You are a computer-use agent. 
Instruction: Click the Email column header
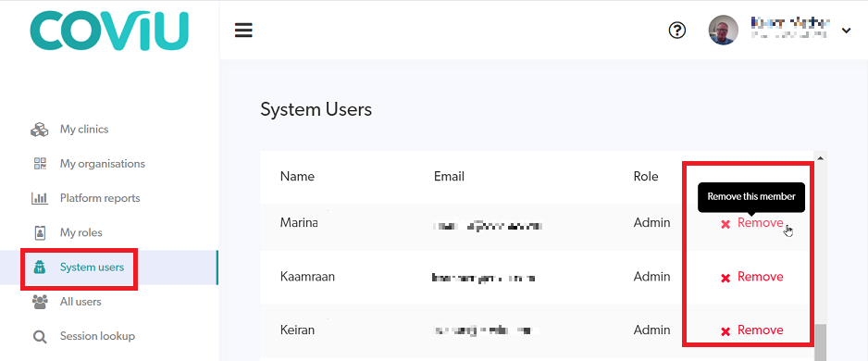click(x=449, y=177)
